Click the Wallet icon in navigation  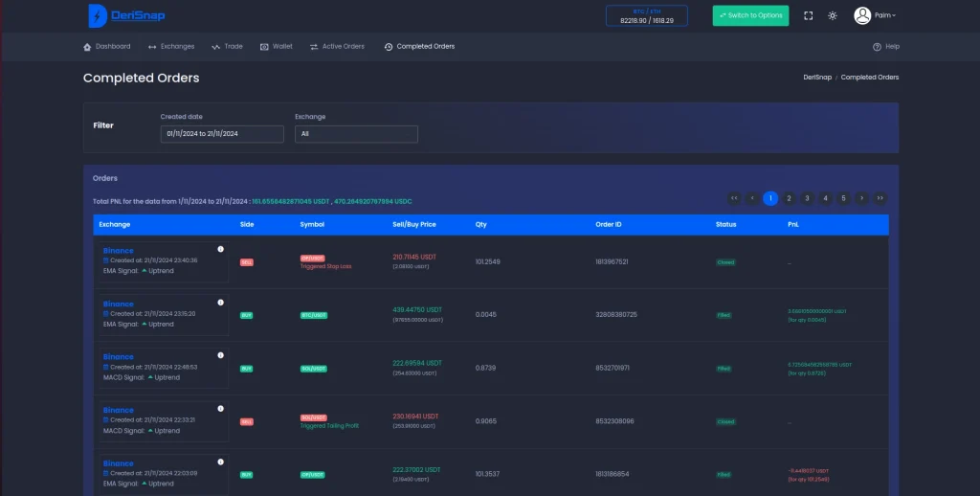pyautogui.click(x=264, y=47)
